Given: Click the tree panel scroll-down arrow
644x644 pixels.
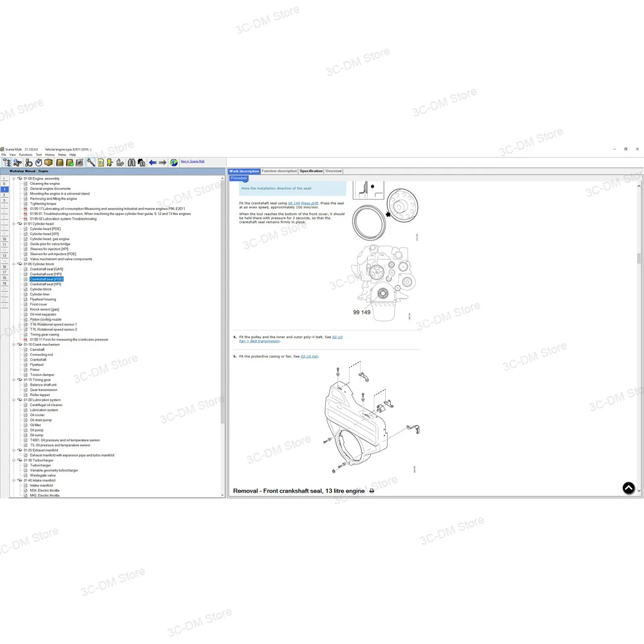Looking at the screenshot, I should (223, 495).
